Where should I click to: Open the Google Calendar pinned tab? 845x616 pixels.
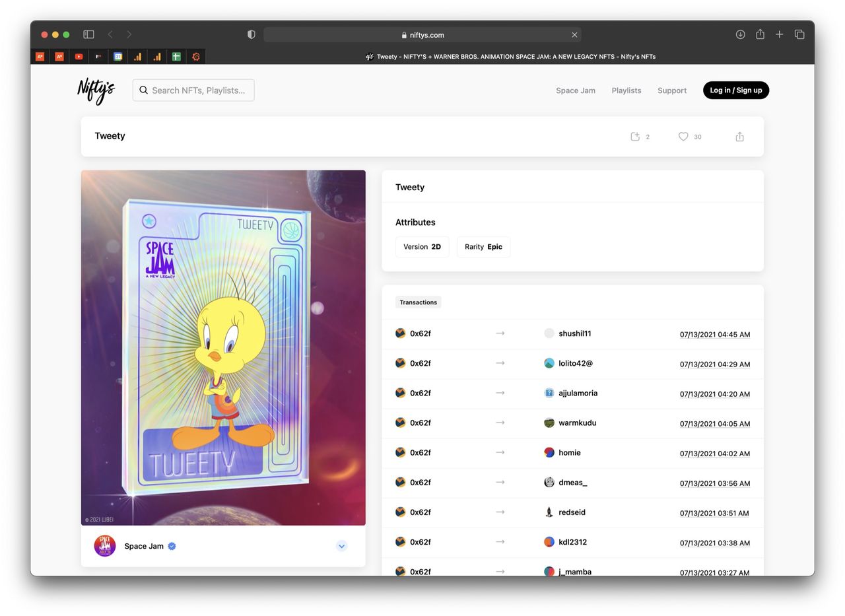coord(118,57)
